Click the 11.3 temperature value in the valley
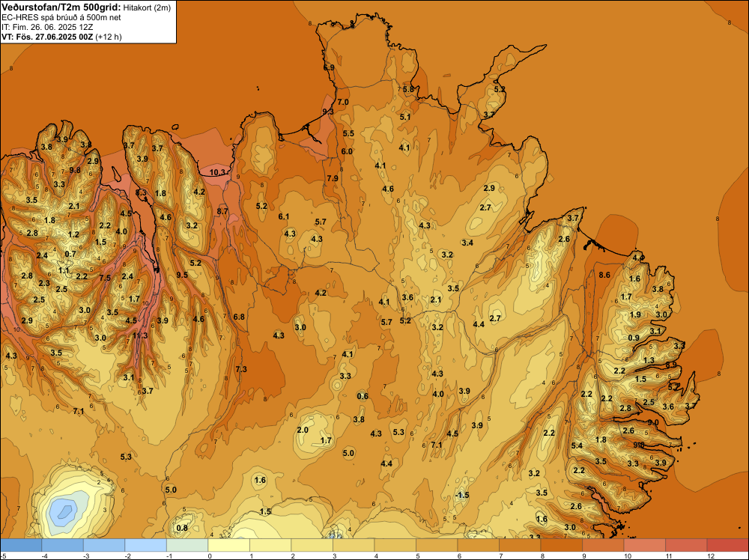The image size is (749, 560). 140,335
